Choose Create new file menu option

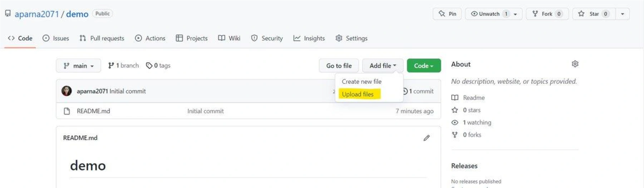362,82
